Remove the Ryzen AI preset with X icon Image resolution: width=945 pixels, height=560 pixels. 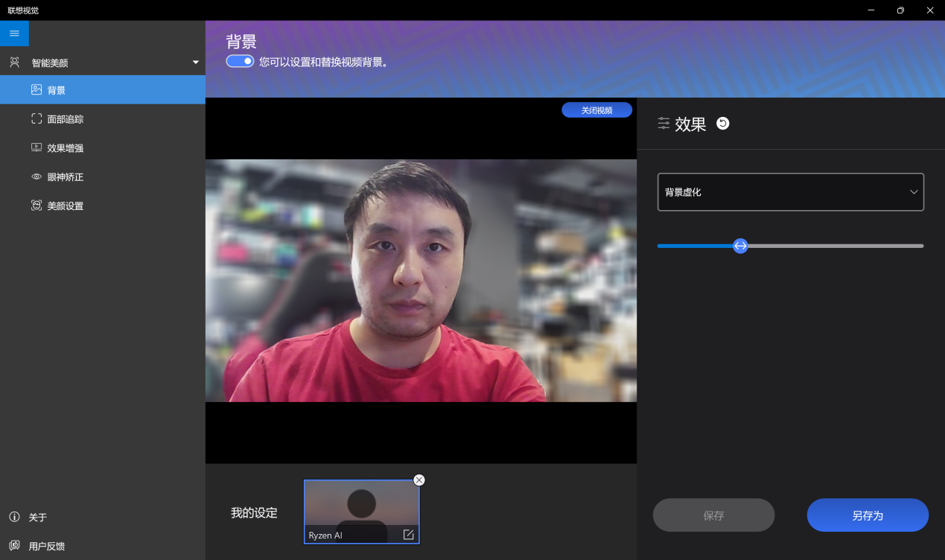click(419, 480)
